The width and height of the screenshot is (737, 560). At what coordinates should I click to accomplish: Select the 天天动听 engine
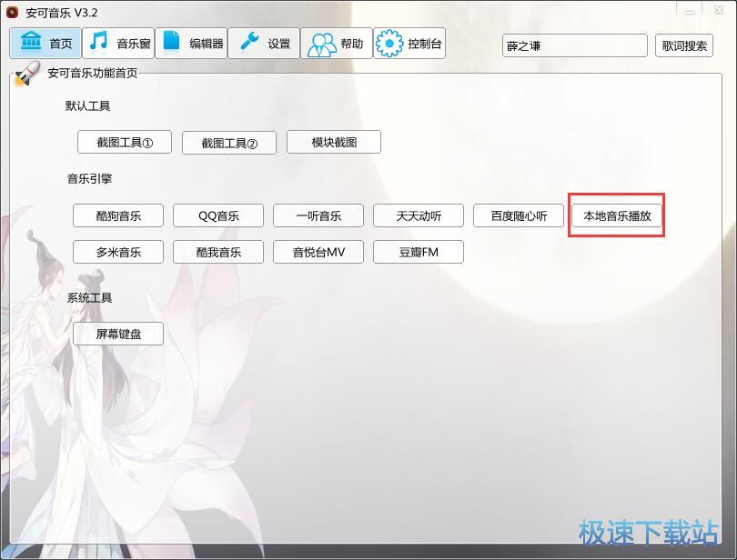coord(419,215)
